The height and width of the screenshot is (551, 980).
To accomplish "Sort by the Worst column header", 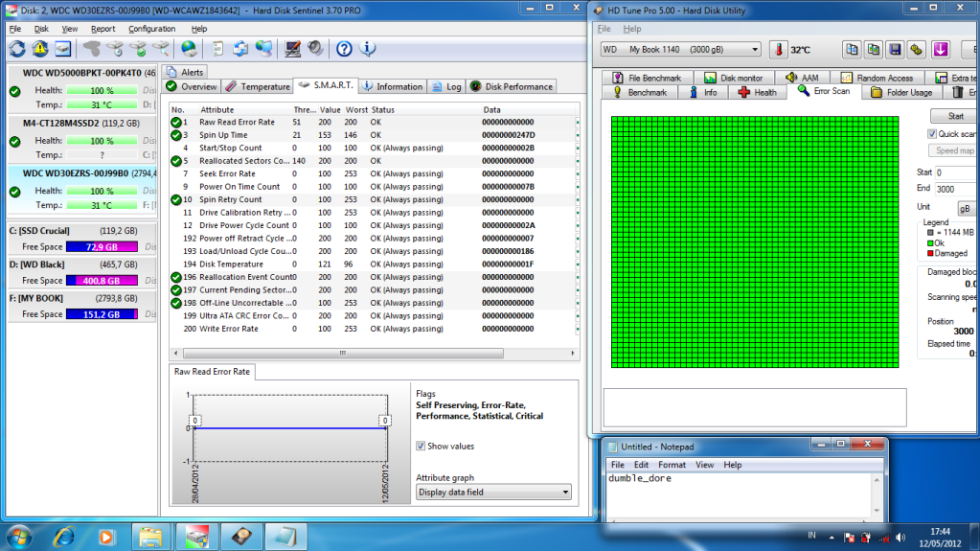I will (356, 109).
